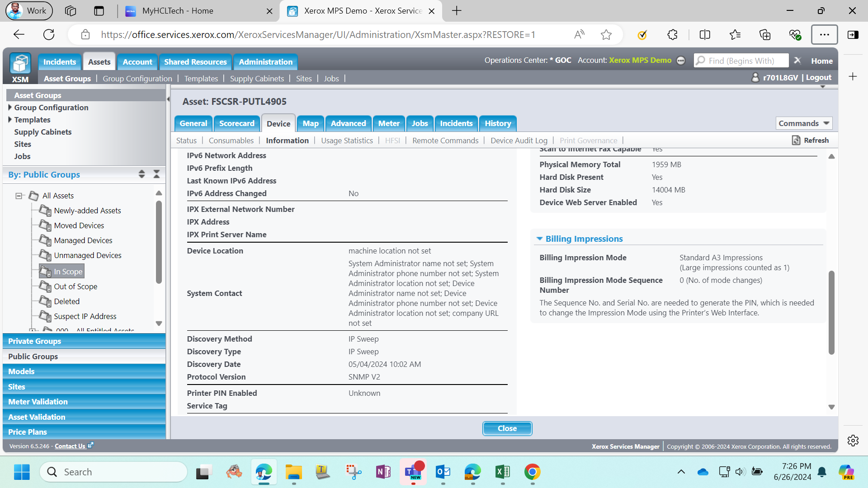
Task: Expand the Templates section in the sidebar
Action: (10, 120)
